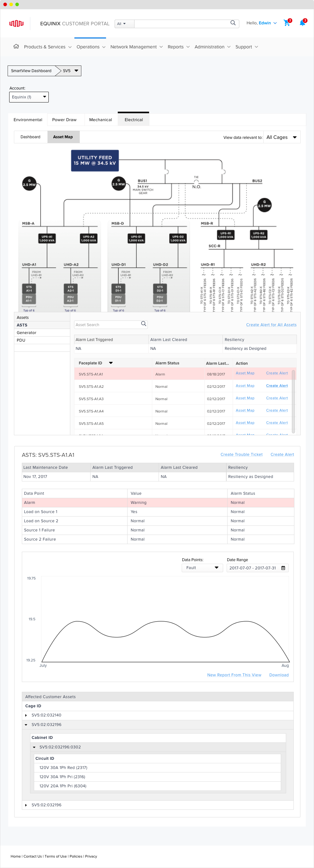Open the notifications bell icon

coord(303,23)
